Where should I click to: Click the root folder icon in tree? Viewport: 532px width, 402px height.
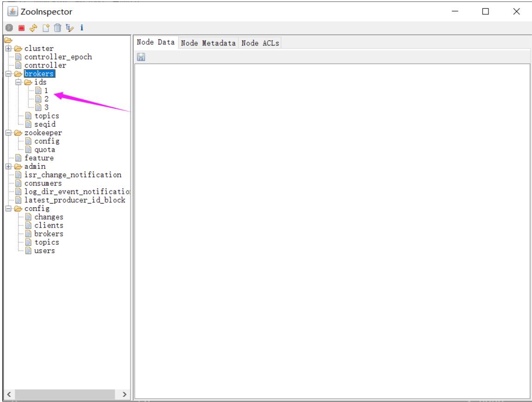[x=8, y=40]
